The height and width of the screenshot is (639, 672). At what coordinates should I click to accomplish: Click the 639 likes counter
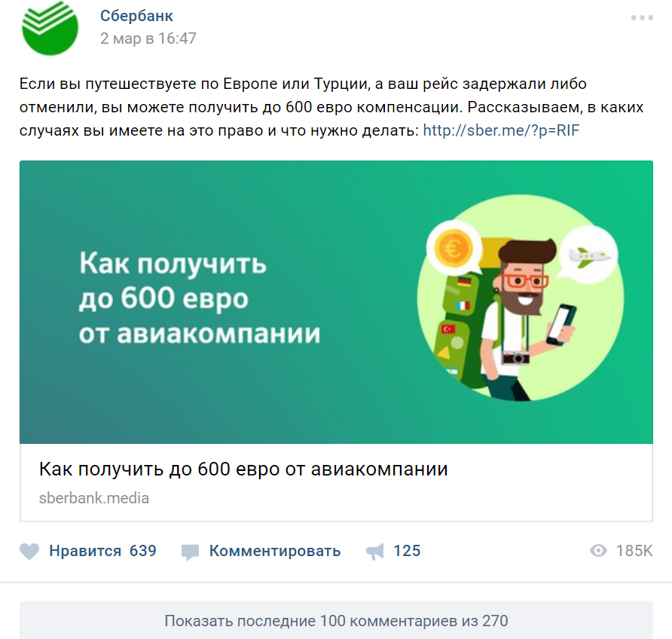pos(142,551)
